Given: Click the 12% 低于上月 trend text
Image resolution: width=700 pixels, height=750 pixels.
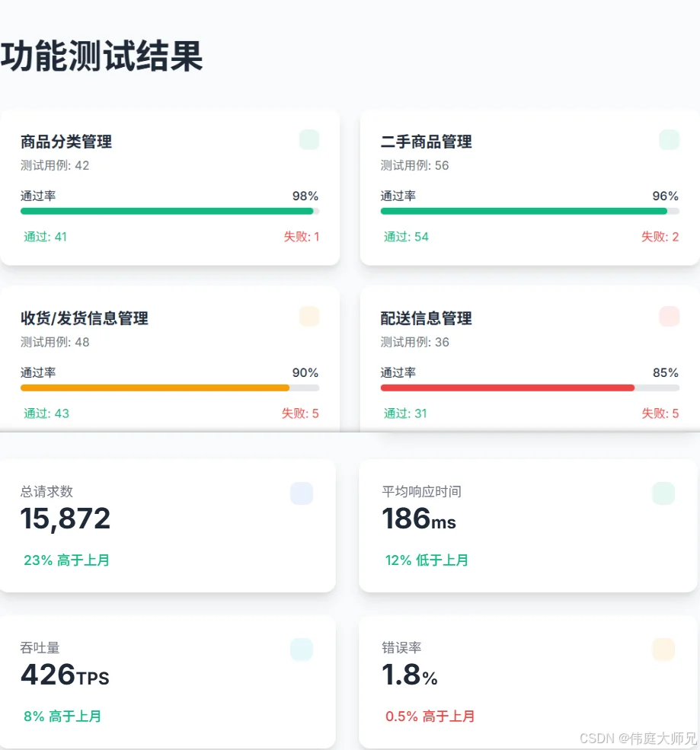Looking at the screenshot, I should point(427,560).
